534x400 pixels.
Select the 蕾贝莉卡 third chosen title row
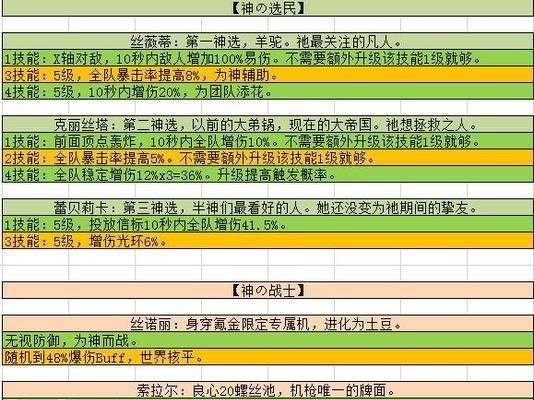[268, 208]
